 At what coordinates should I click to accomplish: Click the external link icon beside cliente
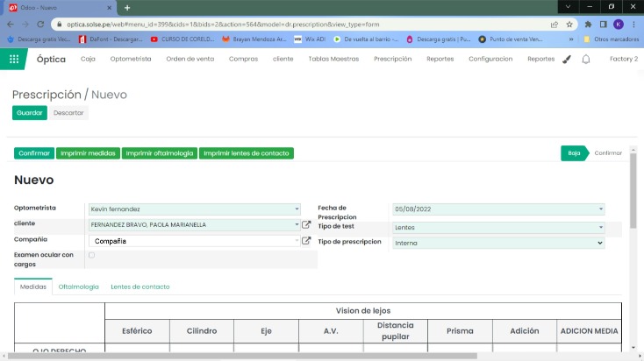pos(306,224)
